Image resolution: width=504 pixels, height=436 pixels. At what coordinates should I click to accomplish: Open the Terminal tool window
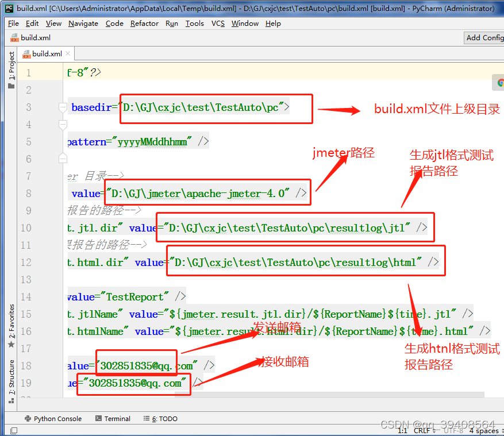113,419
